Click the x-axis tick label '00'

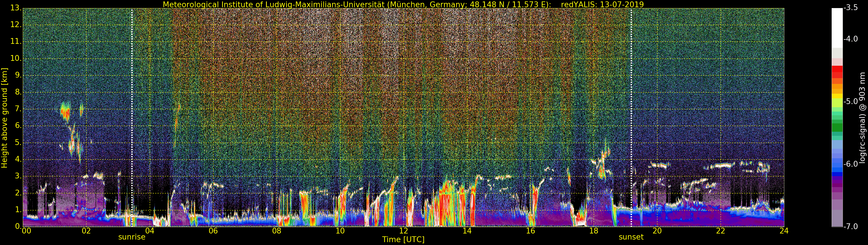26,231
